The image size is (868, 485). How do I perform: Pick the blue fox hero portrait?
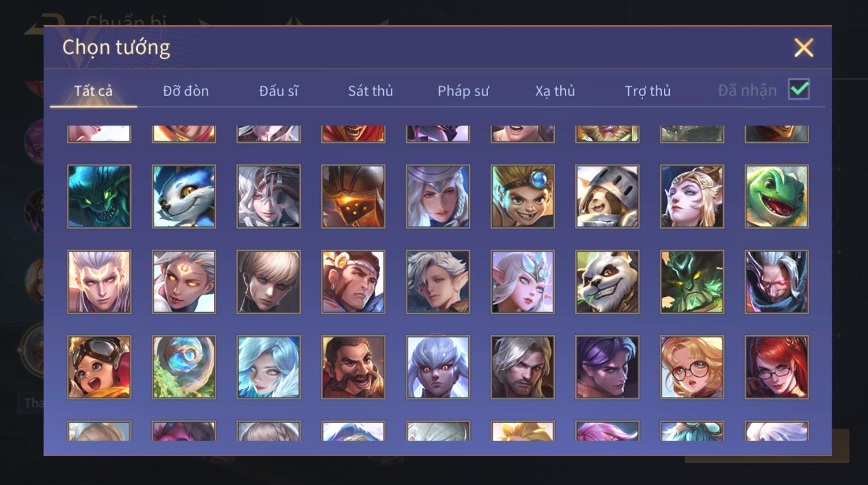(x=184, y=196)
